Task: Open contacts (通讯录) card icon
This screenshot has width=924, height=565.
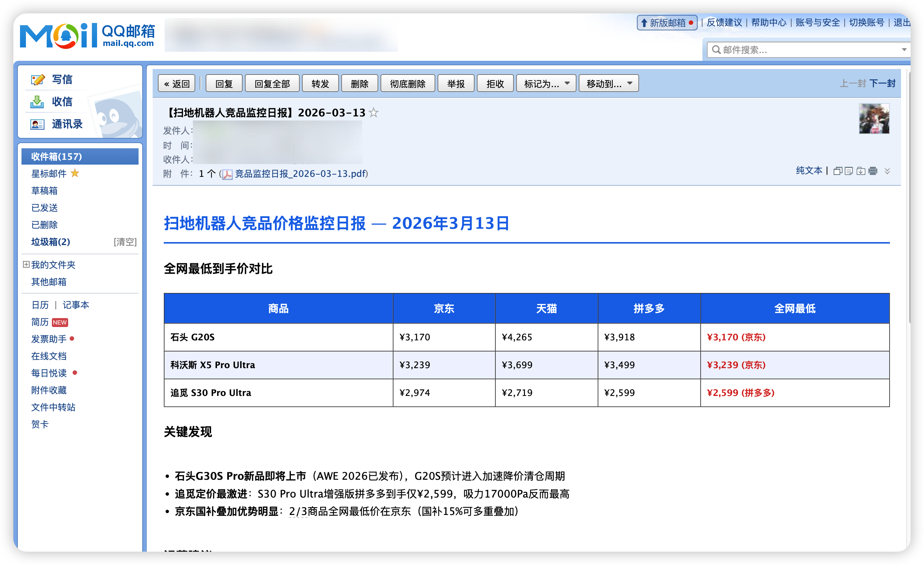Action: coord(37,124)
